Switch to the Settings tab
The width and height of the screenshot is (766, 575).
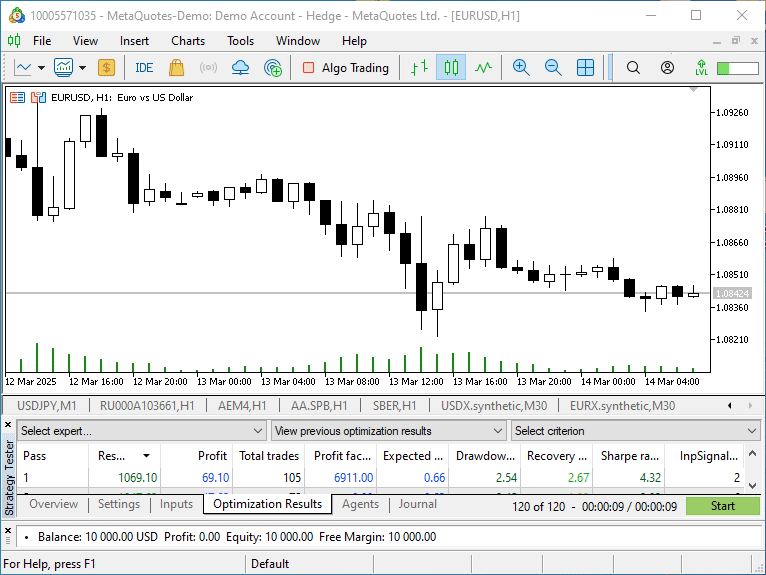(x=119, y=504)
